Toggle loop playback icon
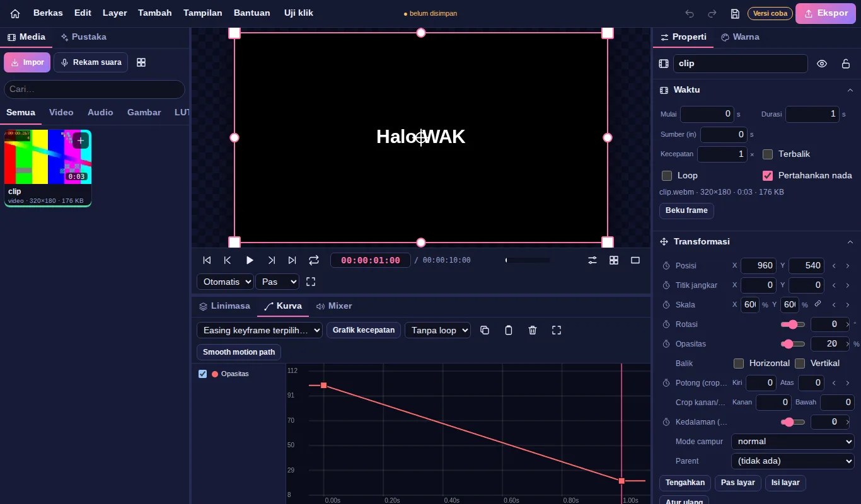861x504 pixels. [x=314, y=260]
